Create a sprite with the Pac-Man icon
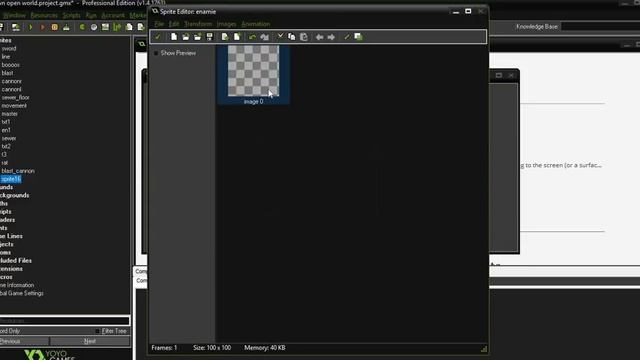 click(x=82, y=27)
